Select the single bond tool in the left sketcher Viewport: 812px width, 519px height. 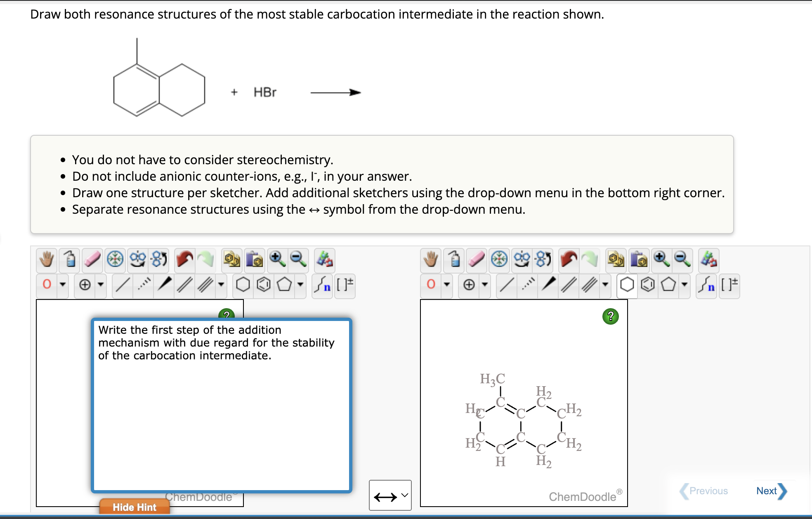(x=122, y=285)
